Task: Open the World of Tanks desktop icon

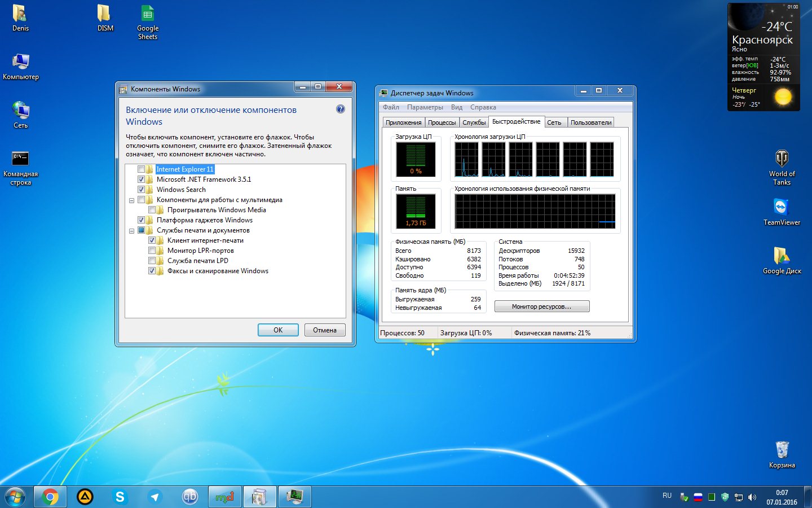Action: (x=782, y=159)
